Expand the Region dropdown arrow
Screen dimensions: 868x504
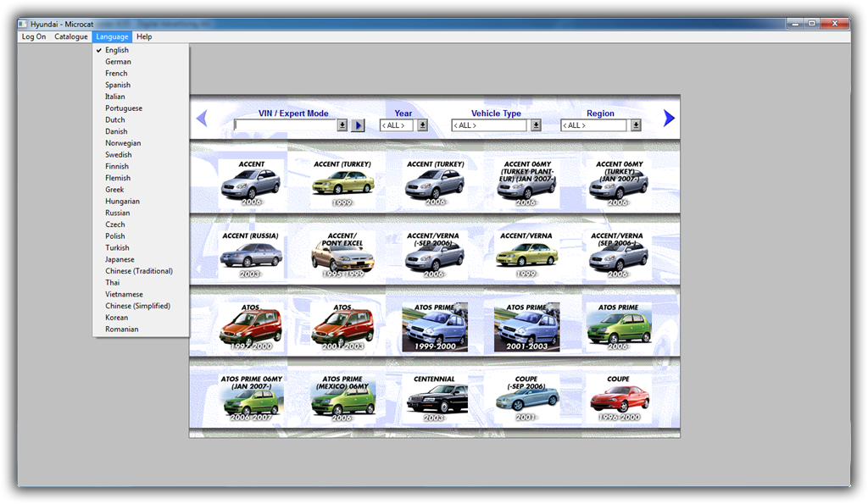pyautogui.click(x=636, y=125)
